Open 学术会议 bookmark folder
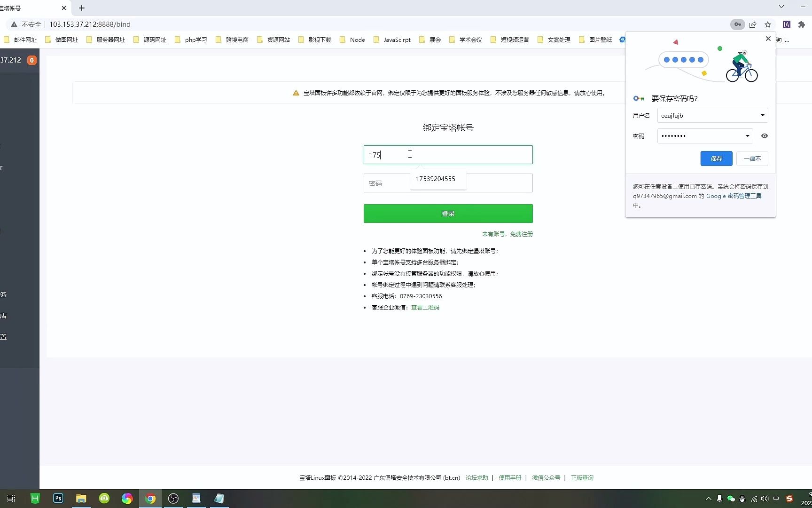Viewport: 812px width, 508px height. tap(466, 40)
